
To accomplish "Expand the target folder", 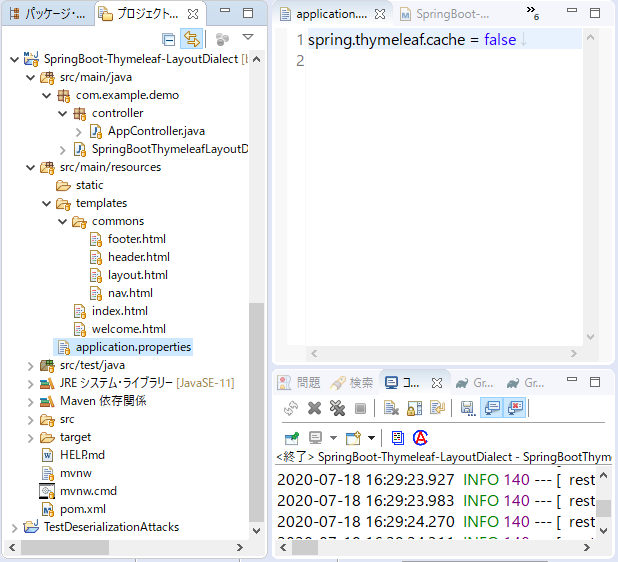I will click(31, 438).
